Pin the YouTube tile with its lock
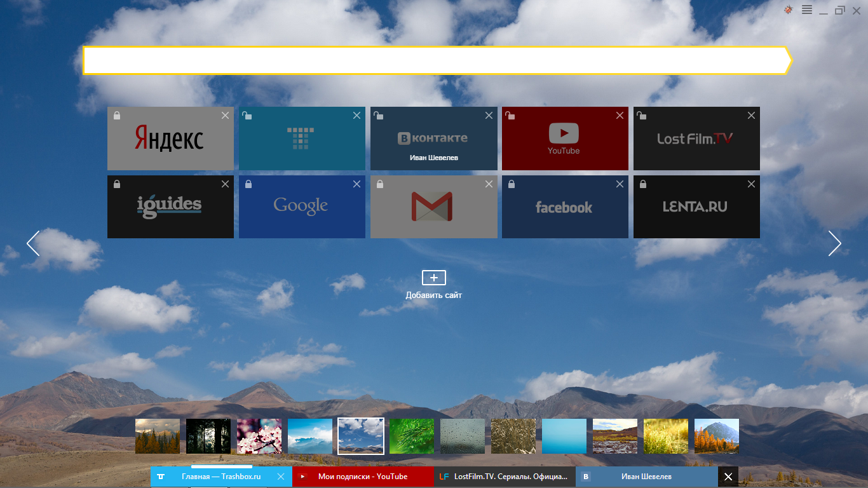The image size is (868, 488). pyautogui.click(x=511, y=116)
